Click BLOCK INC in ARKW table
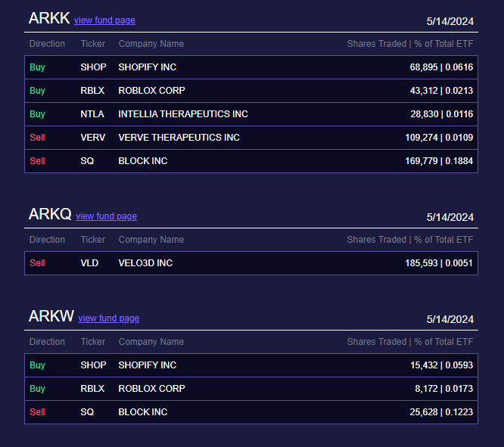This screenshot has width=504, height=447. (x=143, y=412)
